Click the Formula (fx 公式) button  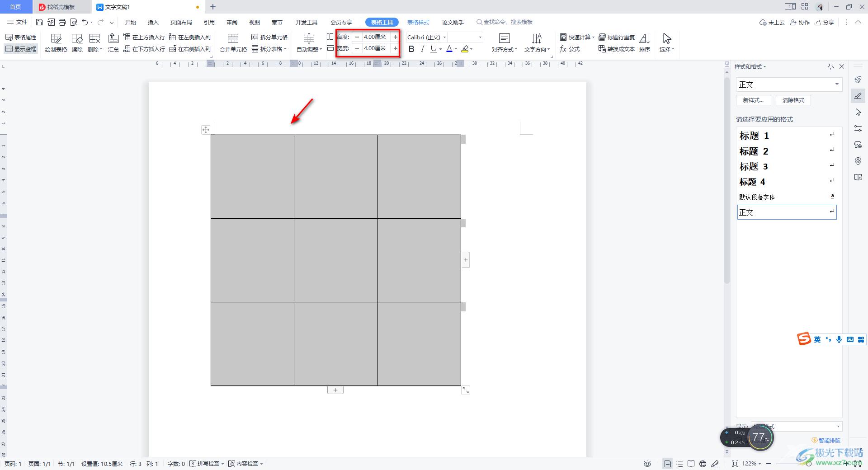[570, 49]
